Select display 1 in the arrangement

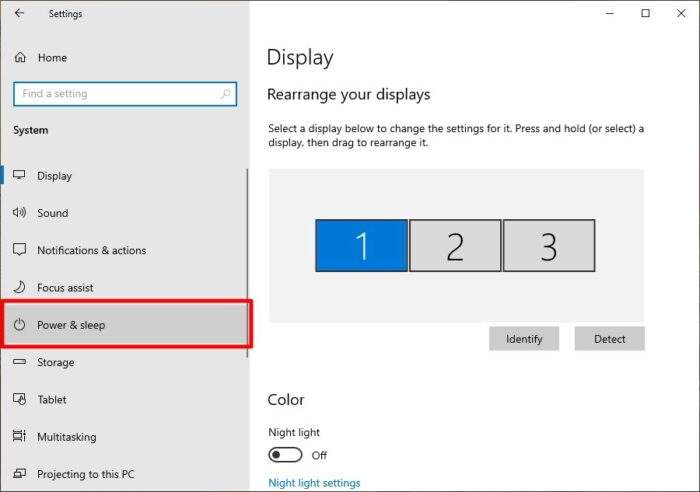(x=362, y=245)
